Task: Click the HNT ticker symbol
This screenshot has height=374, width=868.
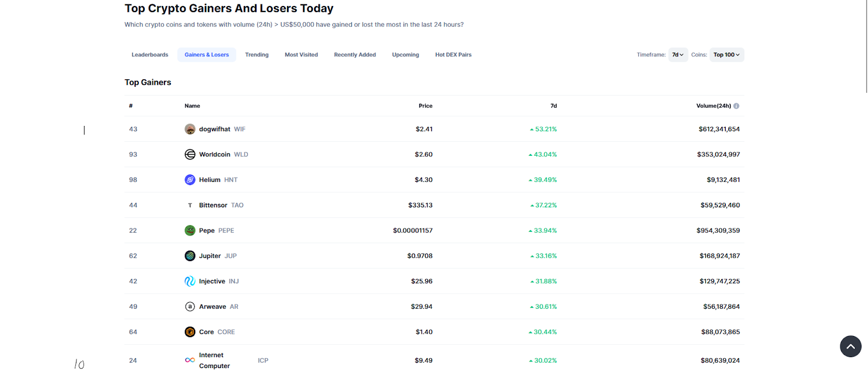Action: tap(231, 180)
